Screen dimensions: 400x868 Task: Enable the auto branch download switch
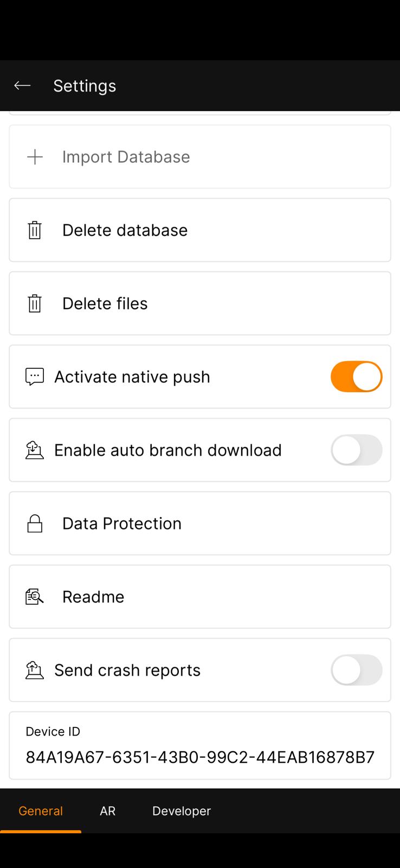coord(356,450)
